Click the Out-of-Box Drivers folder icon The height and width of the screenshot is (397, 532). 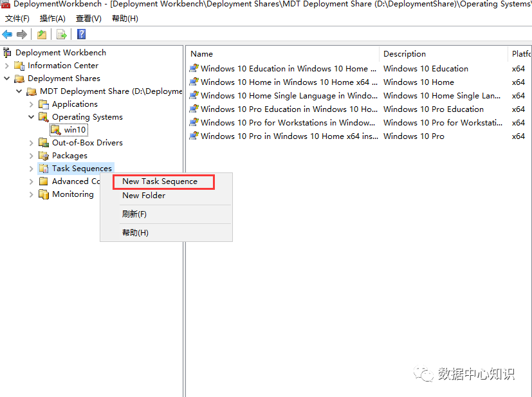click(x=44, y=142)
